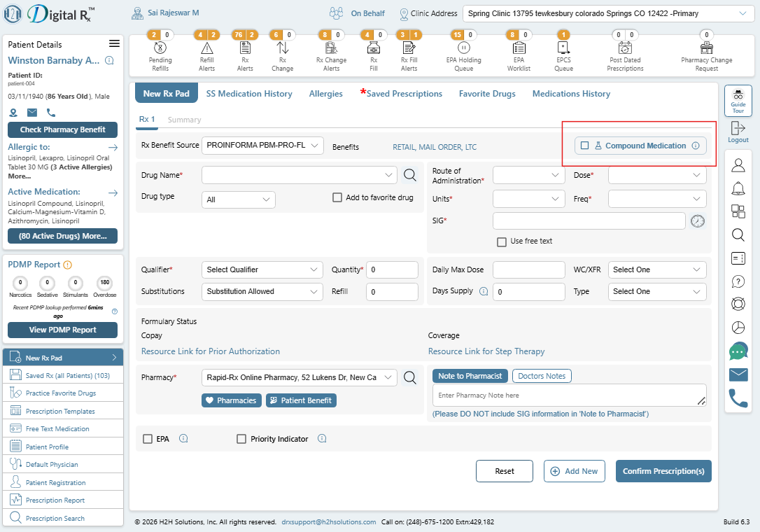Open the Route of Administration dropdown
760x532 pixels.
point(529,175)
